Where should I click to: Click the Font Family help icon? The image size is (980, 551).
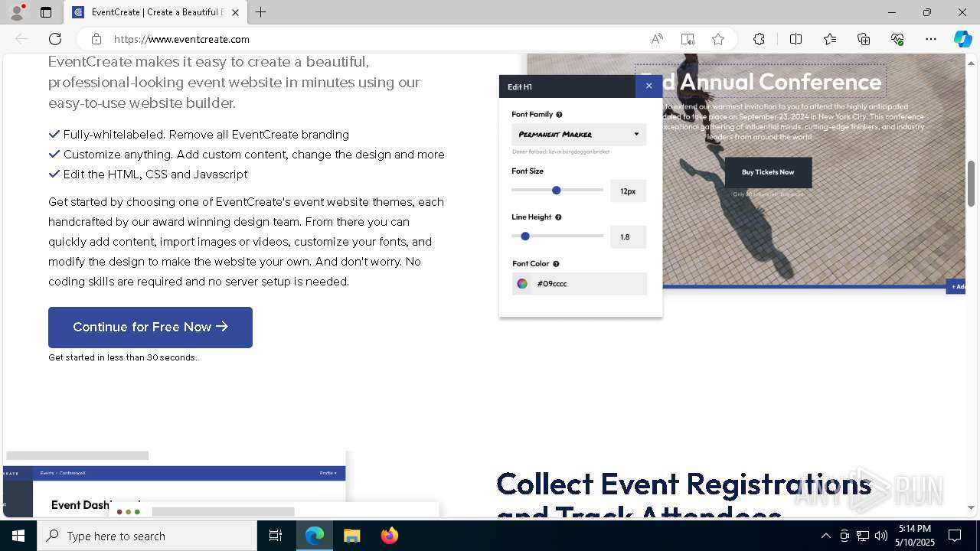click(x=559, y=115)
